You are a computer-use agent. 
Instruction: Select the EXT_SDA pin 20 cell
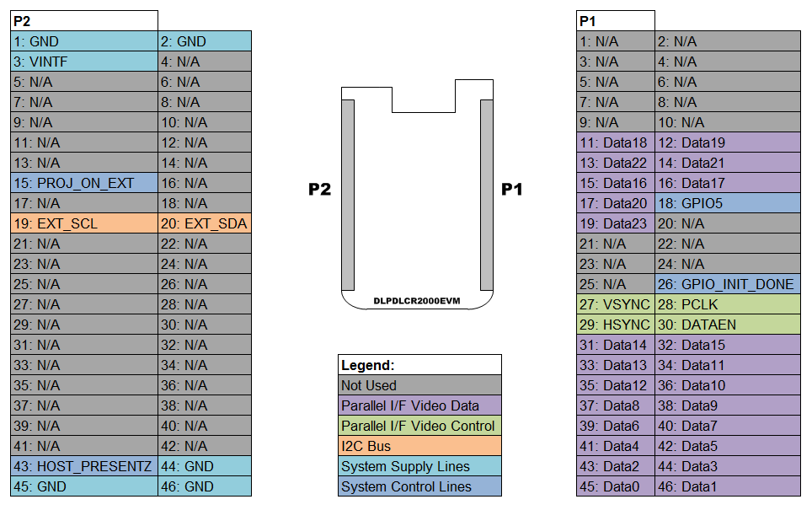point(205,223)
